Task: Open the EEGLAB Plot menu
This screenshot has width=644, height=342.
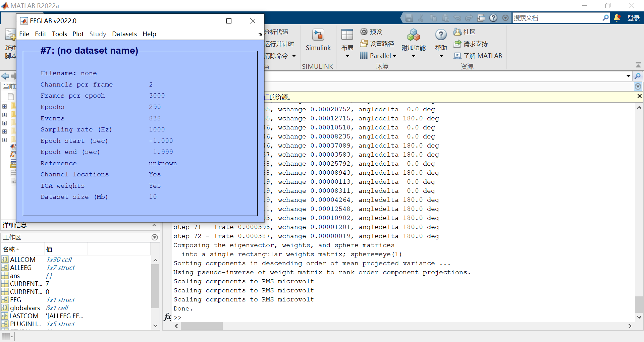Action: tap(78, 34)
